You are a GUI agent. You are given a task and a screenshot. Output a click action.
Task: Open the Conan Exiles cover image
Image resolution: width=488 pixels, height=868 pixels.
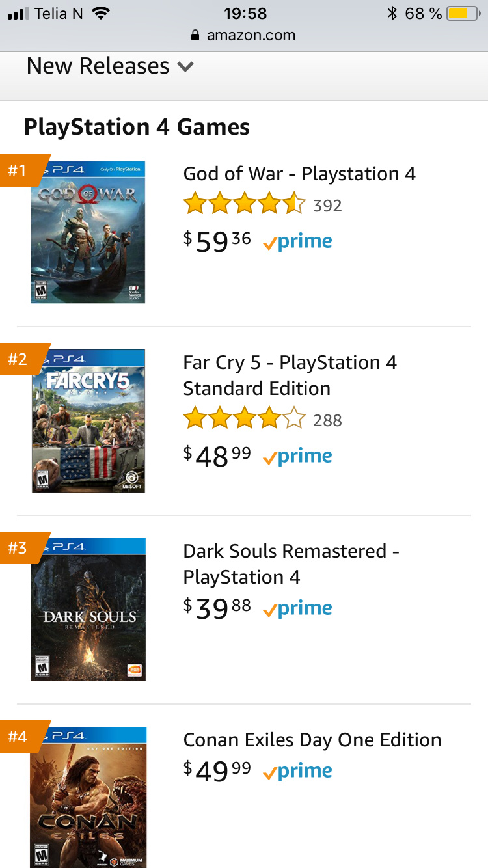point(88,797)
